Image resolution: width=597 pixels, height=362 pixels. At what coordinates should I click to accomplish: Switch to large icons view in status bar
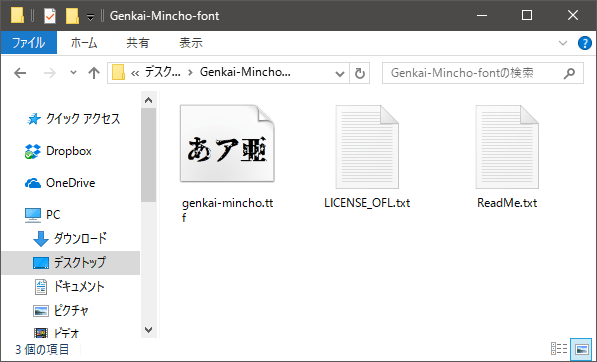(581, 349)
